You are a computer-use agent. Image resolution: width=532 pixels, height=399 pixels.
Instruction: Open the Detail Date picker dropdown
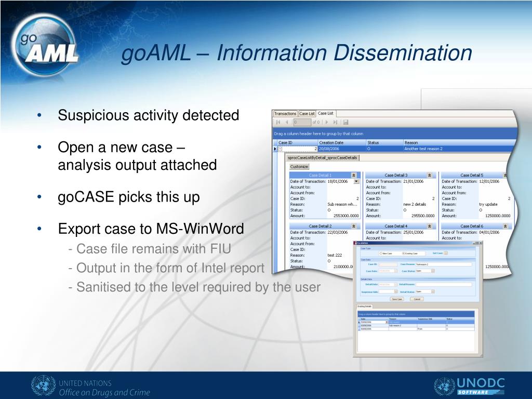click(395, 285)
